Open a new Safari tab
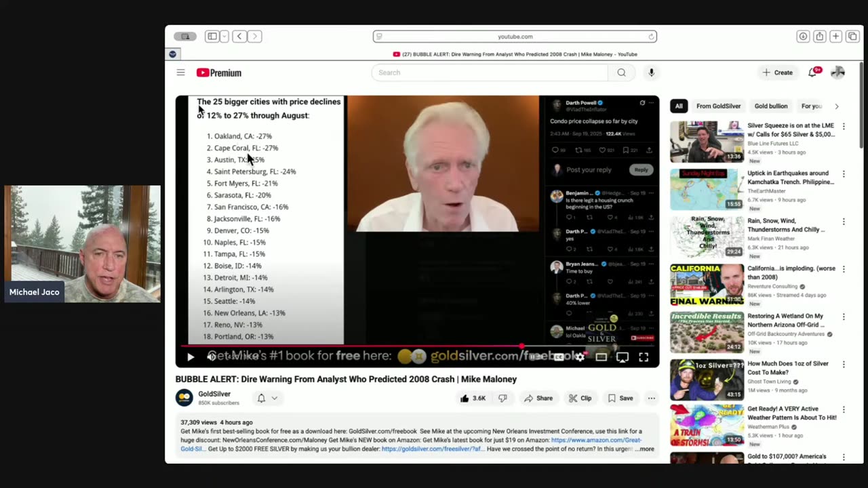The image size is (868, 488). point(835,37)
